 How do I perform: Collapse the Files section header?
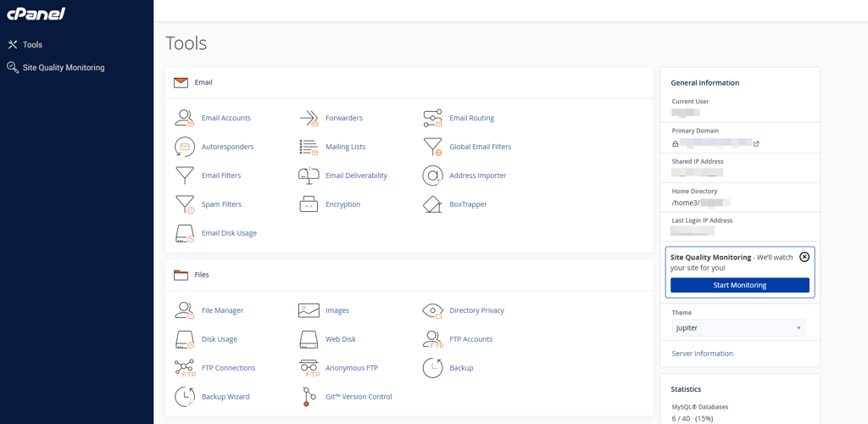pyautogui.click(x=409, y=275)
